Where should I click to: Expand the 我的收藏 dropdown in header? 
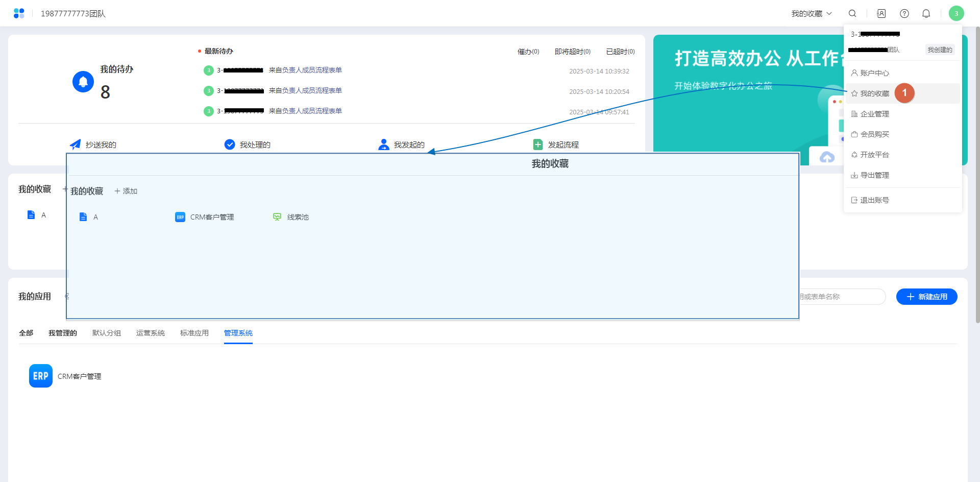point(812,14)
